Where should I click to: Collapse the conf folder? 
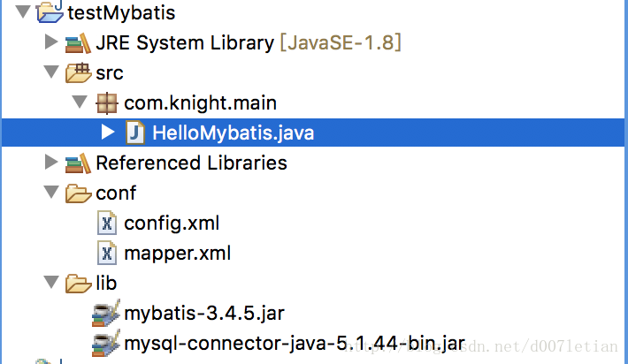pos(51,192)
